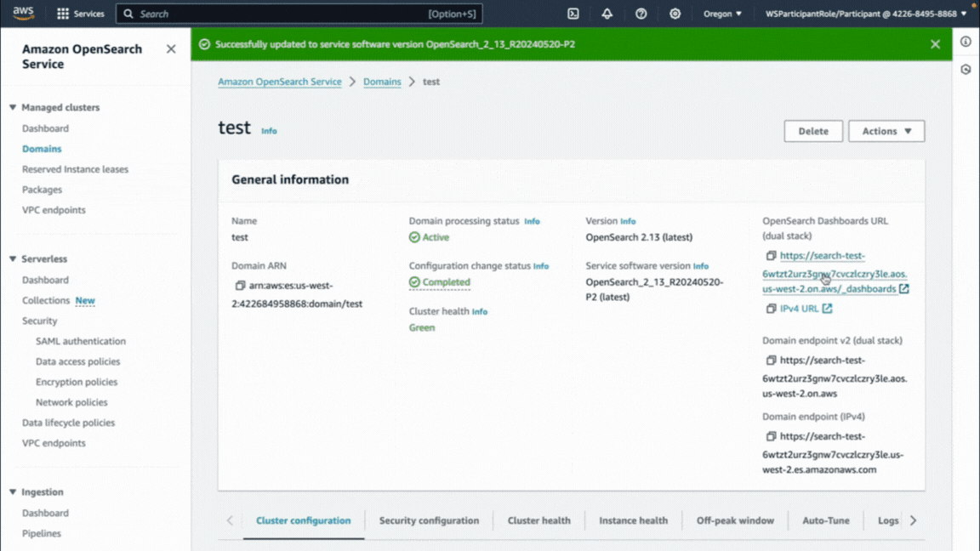Click the Delete domain button
This screenshot has width=980, height=551.
click(813, 131)
